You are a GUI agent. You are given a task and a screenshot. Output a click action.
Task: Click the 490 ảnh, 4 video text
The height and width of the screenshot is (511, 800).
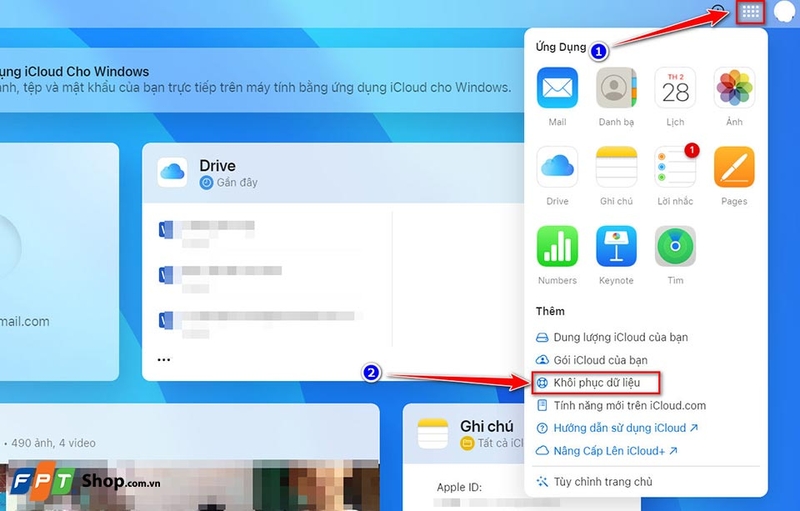(x=53, y=443)
